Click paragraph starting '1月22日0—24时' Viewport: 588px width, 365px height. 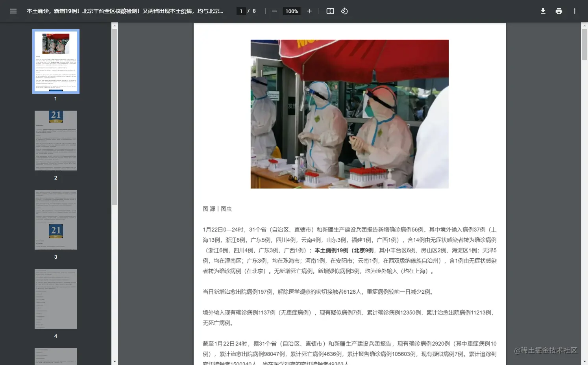coord(349,250)
